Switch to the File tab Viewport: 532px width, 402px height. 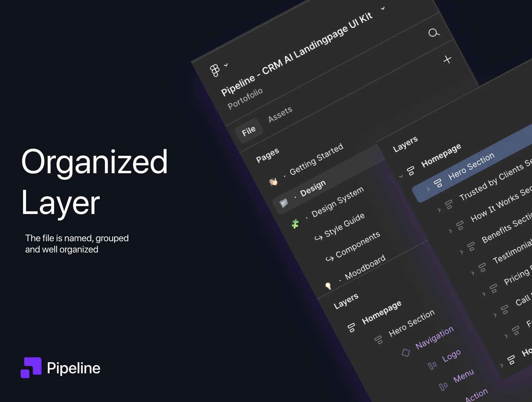pos(249,131)
